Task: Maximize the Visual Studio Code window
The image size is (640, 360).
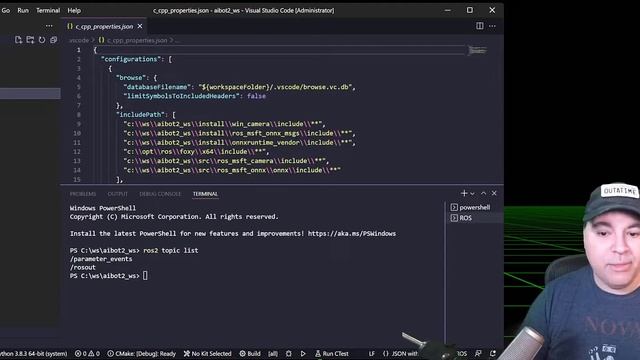Action: point(470,10)
